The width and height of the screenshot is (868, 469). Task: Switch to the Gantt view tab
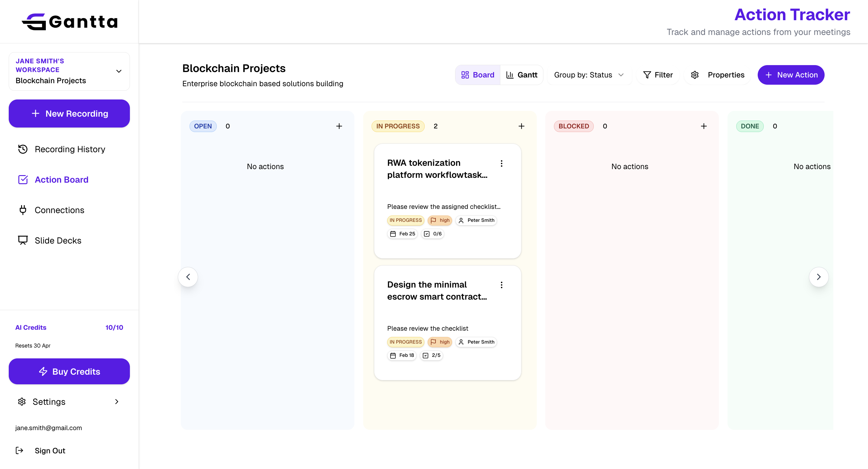pos(522,75)
